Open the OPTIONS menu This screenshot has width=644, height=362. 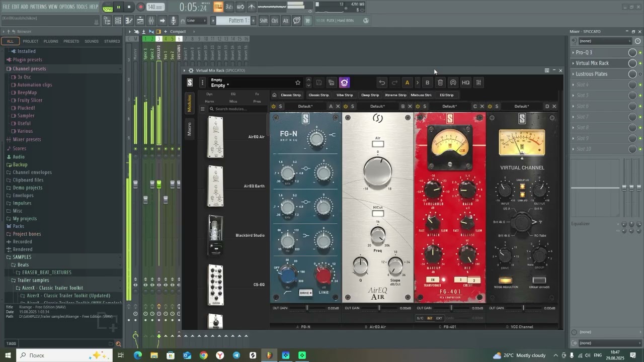click(x=67, y=7)
